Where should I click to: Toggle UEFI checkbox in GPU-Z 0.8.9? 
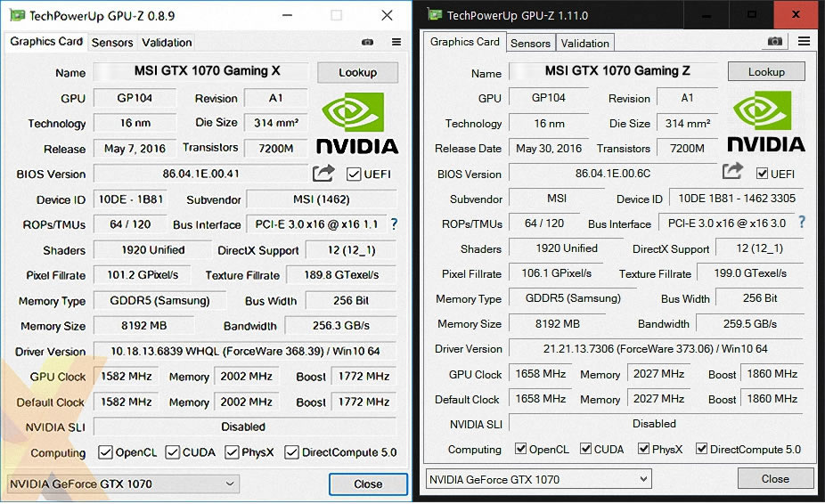(x=354, y=175)
